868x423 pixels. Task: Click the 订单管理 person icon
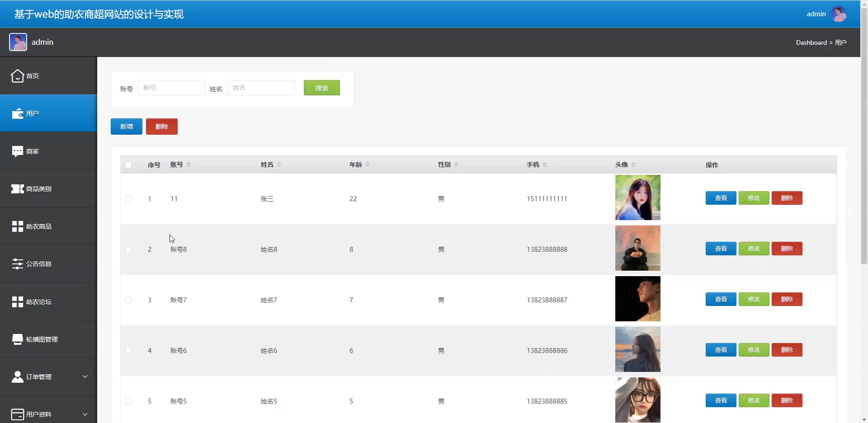[17, 377]
